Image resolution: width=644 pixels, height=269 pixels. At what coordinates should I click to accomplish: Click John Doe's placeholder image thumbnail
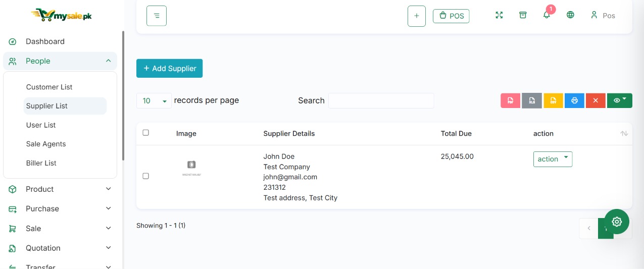(191, 168)
